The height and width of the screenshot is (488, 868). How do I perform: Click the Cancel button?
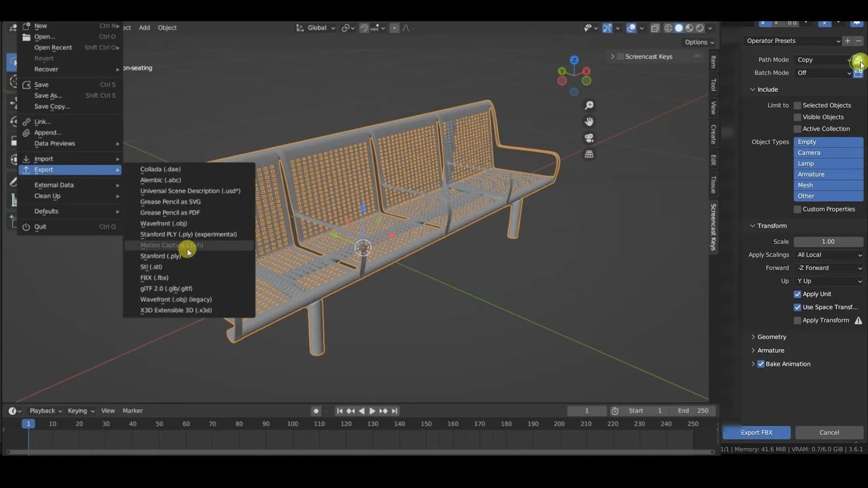pyautogui.click(x=829, y=433)
